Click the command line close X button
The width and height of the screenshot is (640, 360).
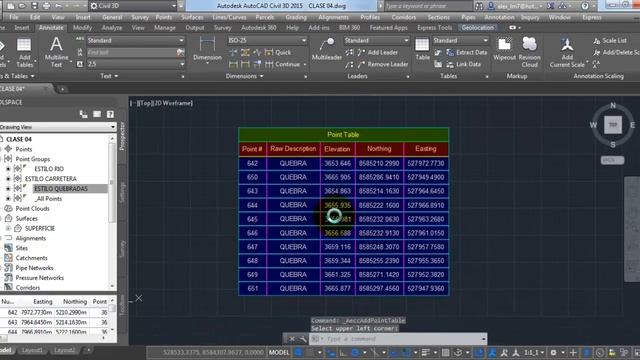click(x=291, y=339)
